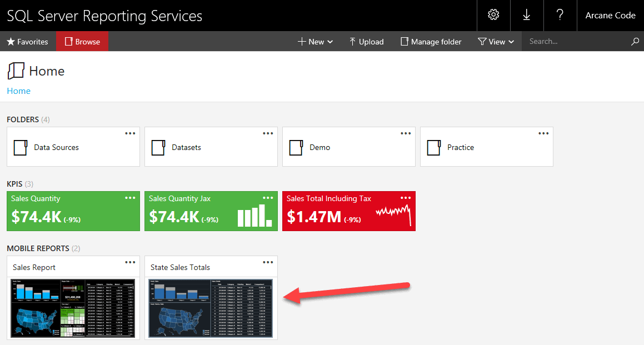Open the State Sales Totals thumbnail preview
The image size is (644, 345).
point(211,308)
